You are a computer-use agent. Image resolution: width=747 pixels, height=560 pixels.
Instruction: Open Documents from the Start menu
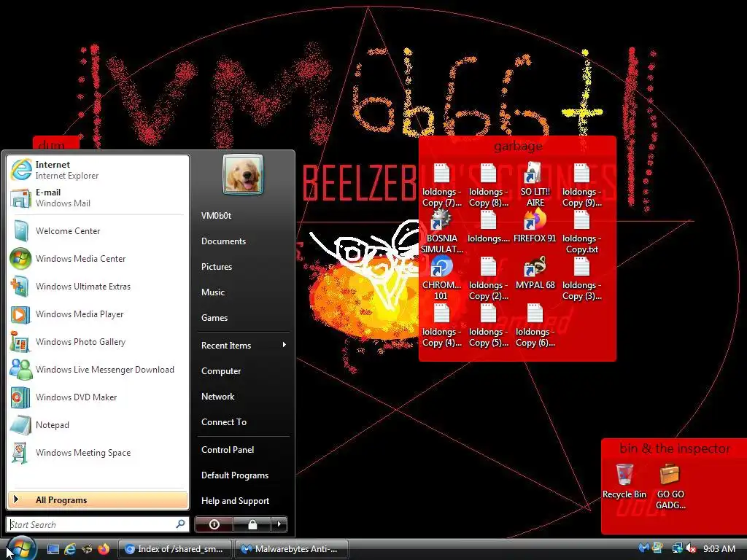[x=244, y=241]
